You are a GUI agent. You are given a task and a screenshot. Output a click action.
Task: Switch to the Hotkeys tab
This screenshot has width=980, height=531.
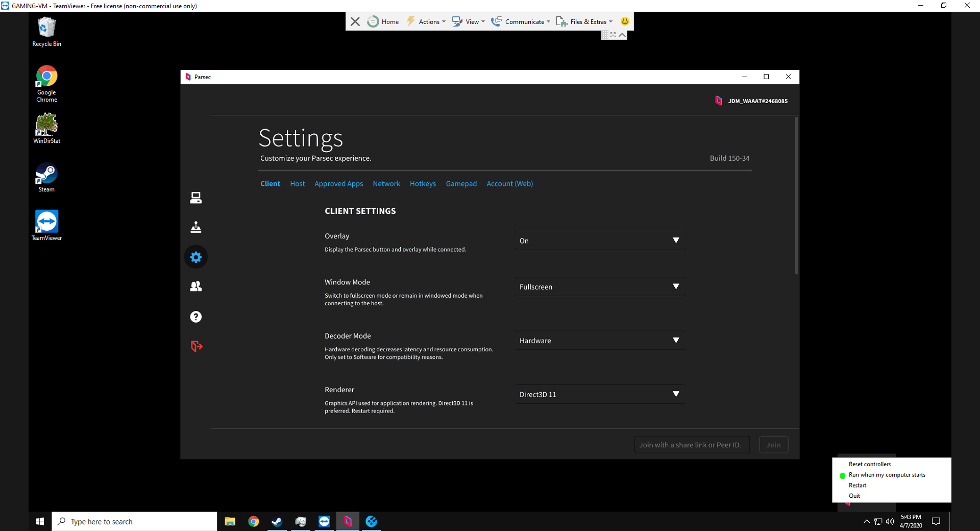point(423,183)
